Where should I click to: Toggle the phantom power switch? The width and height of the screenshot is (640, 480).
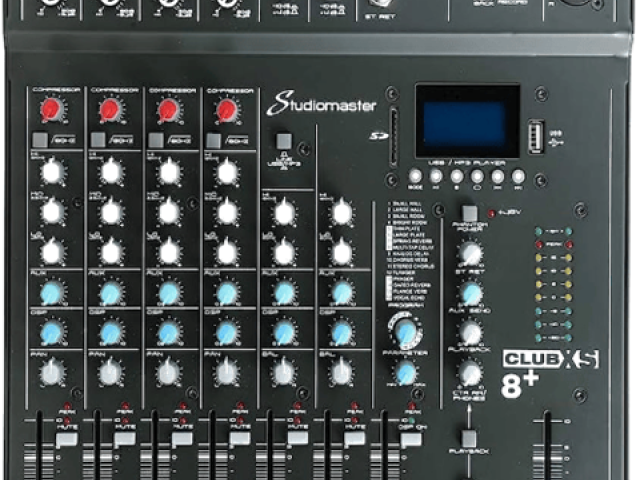[470, 213]
